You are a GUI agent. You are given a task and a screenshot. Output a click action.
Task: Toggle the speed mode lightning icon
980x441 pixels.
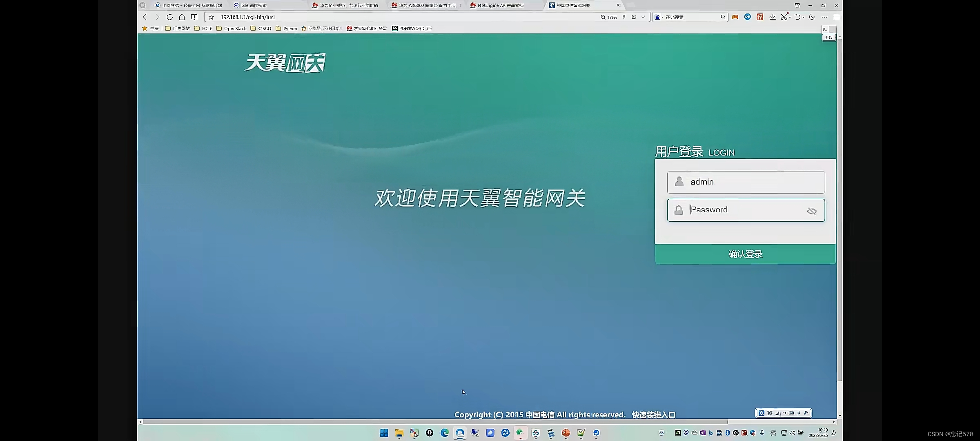(x=624, y=17)
